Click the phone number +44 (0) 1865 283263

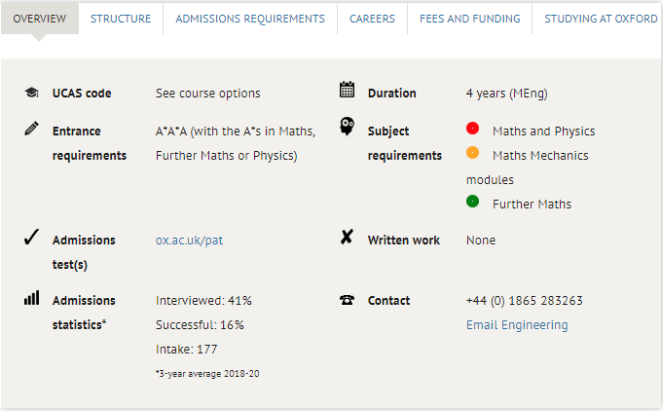pos(524,301)
